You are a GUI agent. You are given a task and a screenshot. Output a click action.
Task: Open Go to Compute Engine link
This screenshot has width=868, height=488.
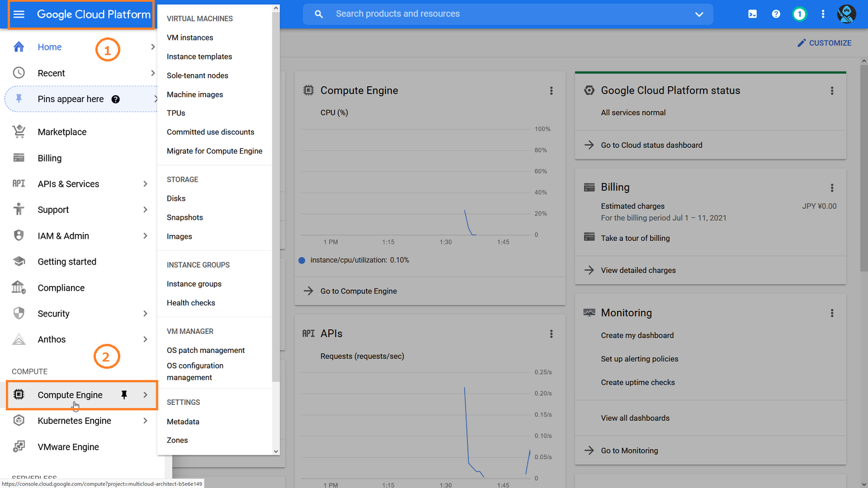coord(358,291)
